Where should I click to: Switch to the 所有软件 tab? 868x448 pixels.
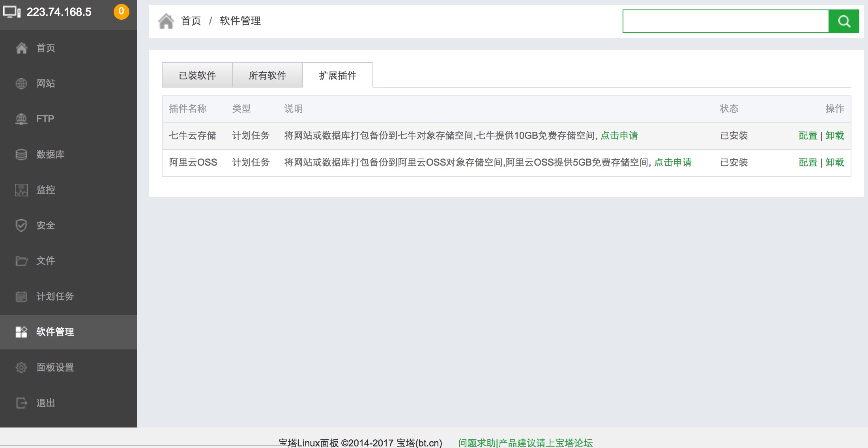tap(268, 75)
